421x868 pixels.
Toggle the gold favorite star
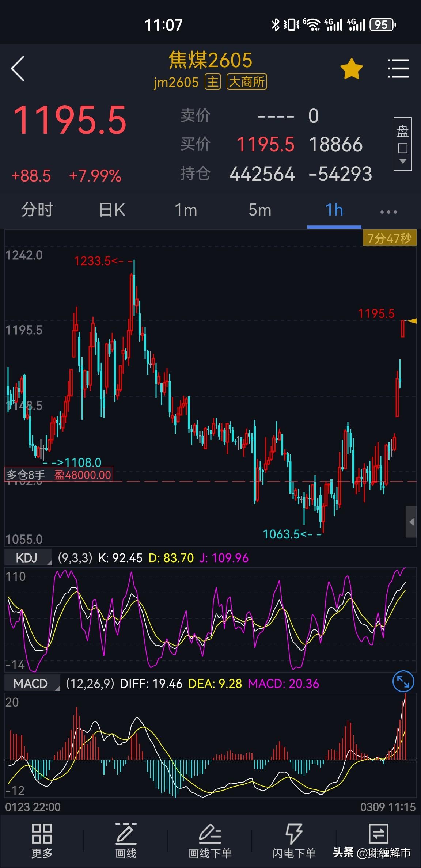(351, 69)
